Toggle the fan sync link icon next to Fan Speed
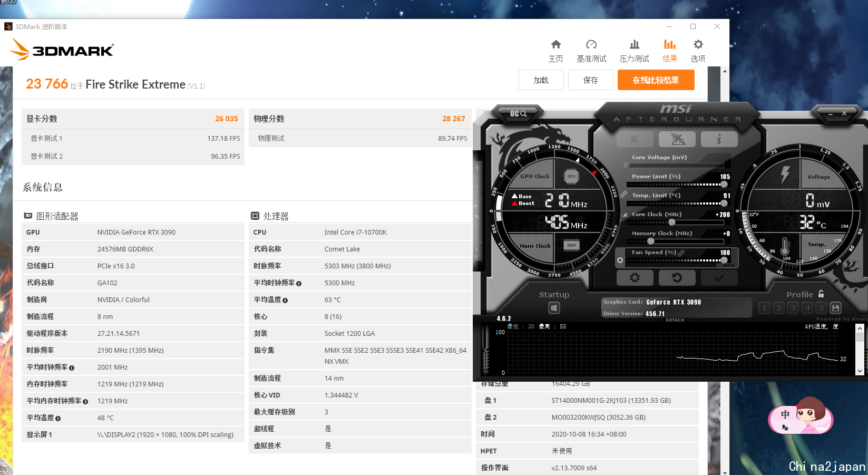Screen dimensions: 868x475 (x=681, y=253)
